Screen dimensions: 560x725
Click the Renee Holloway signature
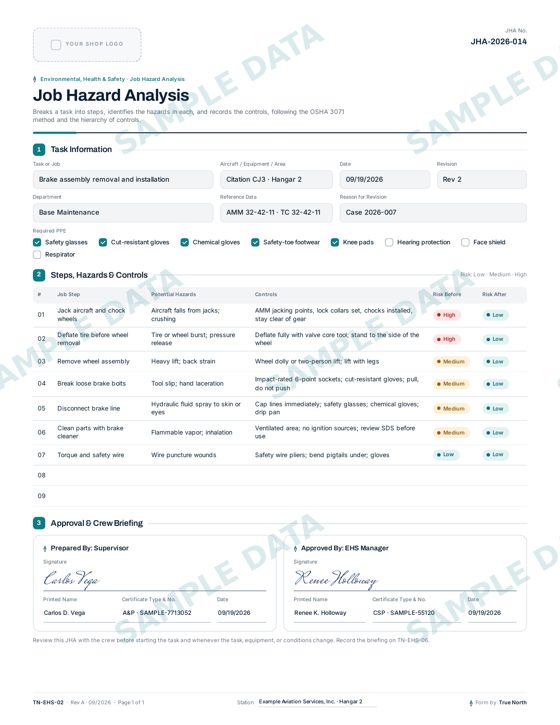point(336,578)
